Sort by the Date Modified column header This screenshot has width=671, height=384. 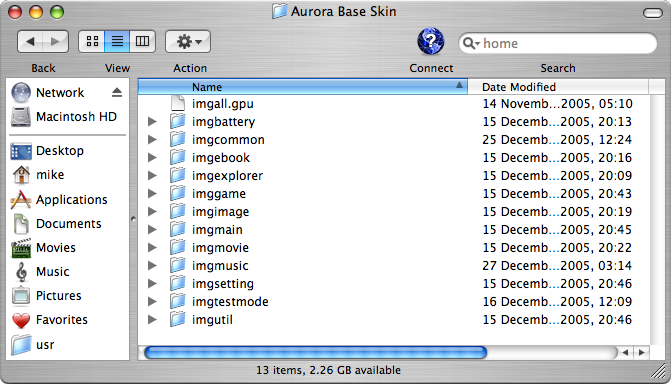pyautogui.click(x=558, y=87)
